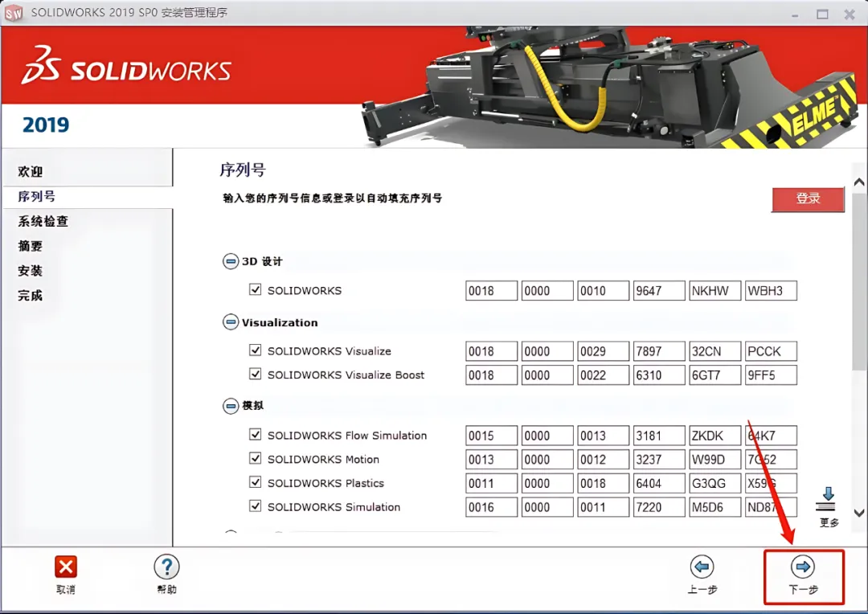Maximize the installation manager window
The height and width of the screenshot is (614, 868).
pos(823,14)
